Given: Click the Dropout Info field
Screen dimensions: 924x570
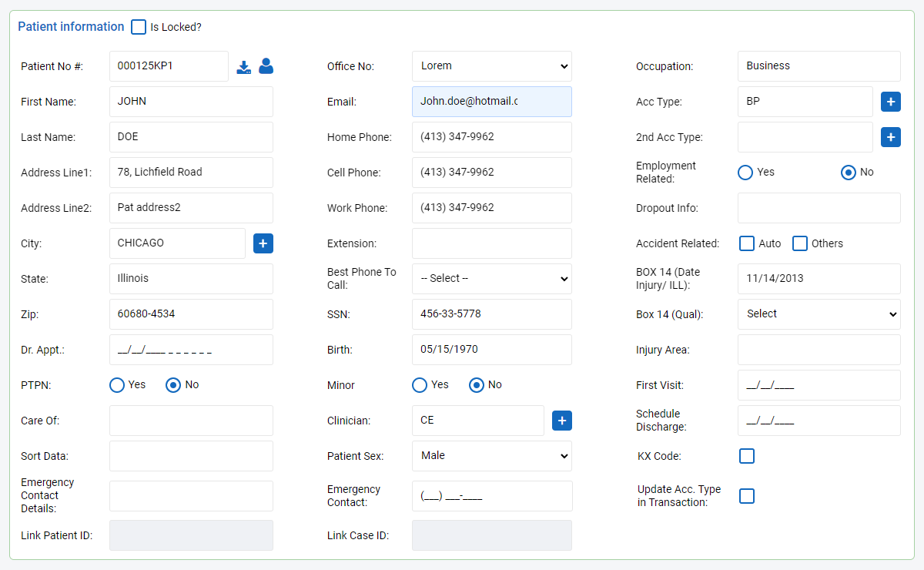Looking at the screenshot, I should point(819,207).
